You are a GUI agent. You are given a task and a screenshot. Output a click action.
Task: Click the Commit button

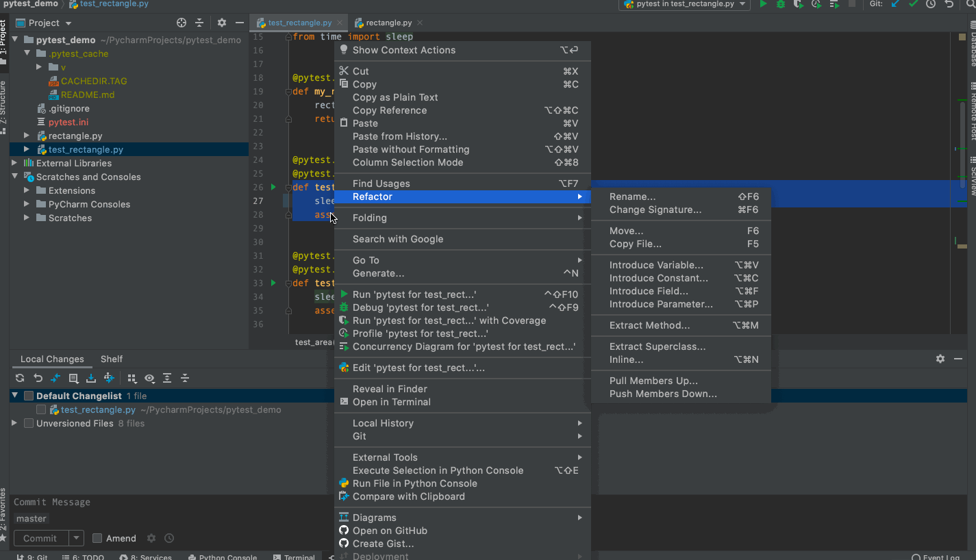pyautogui.click(x=40, y=538)
